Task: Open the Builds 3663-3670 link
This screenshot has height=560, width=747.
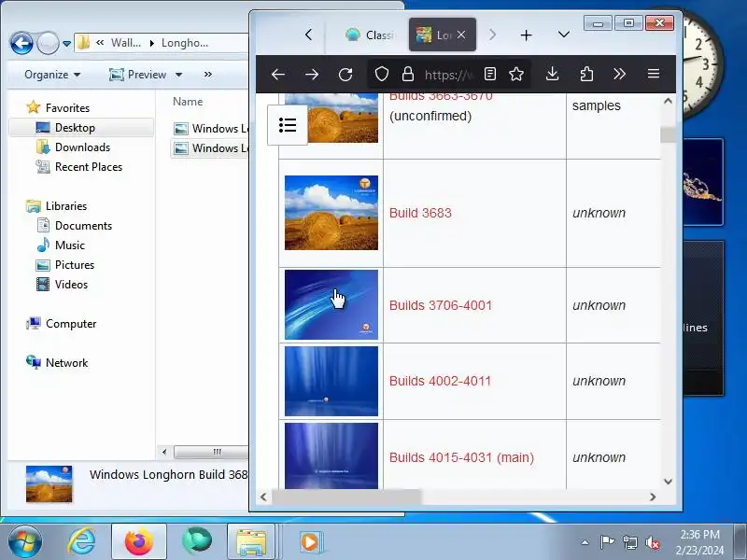Action: [441, 97]
